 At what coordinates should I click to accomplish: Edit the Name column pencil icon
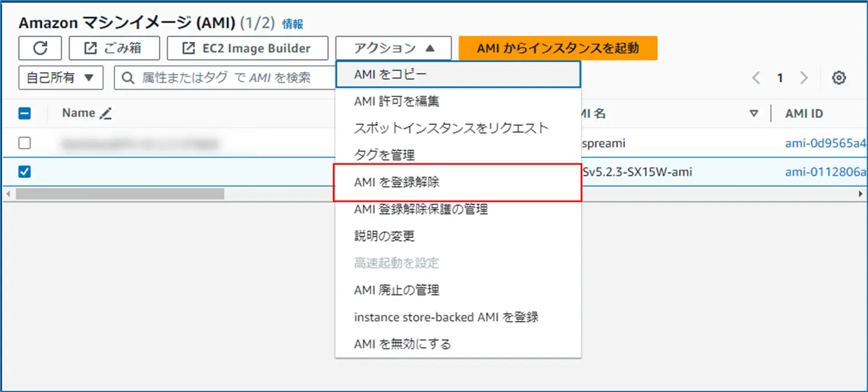click(106, 113)
